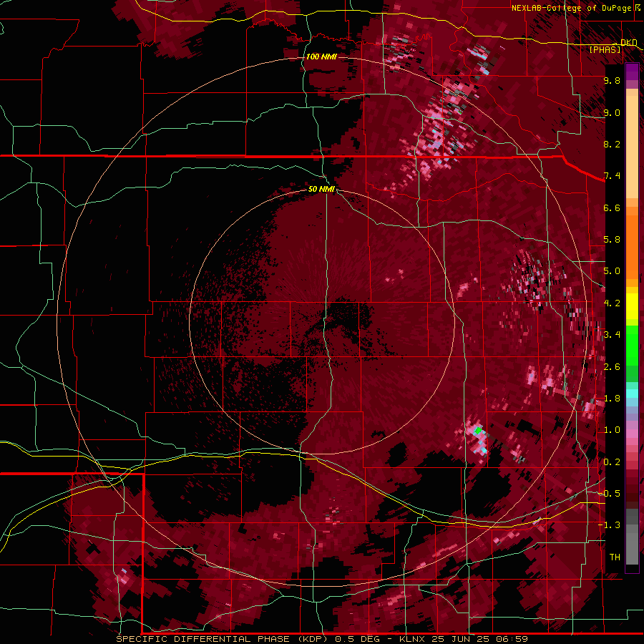Viewport: 644px width, 644px height.
Task: Pick the pink segment of the color bar
Action: tap(632, 433)
